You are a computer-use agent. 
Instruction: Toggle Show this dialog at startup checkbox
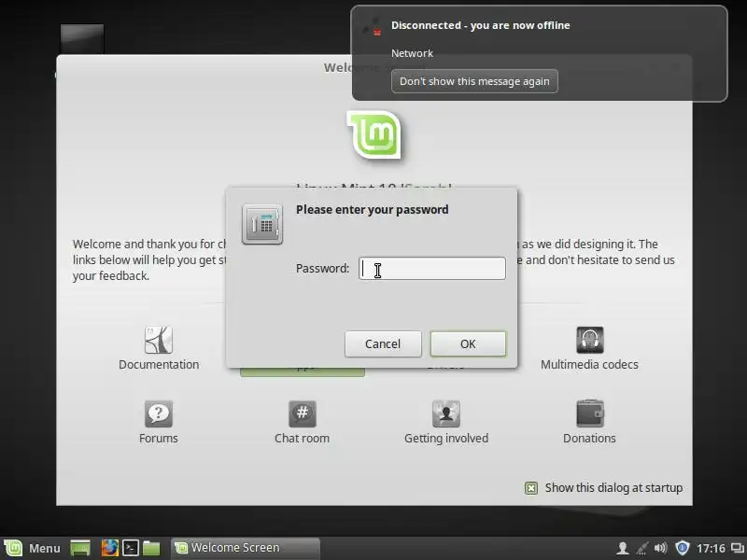pos(530,488)
